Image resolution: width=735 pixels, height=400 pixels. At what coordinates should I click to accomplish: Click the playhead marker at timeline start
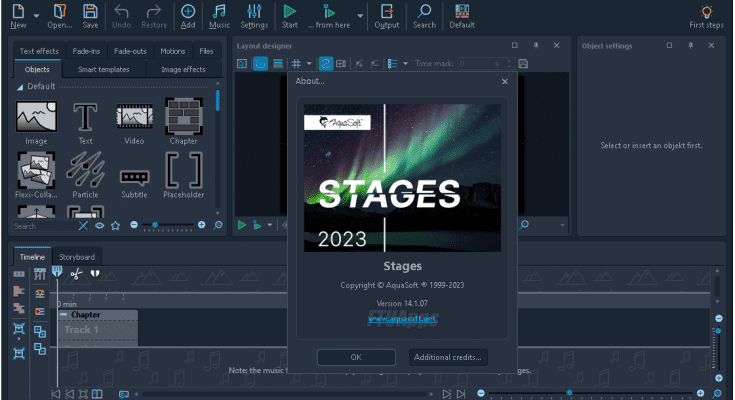[57, 272]
